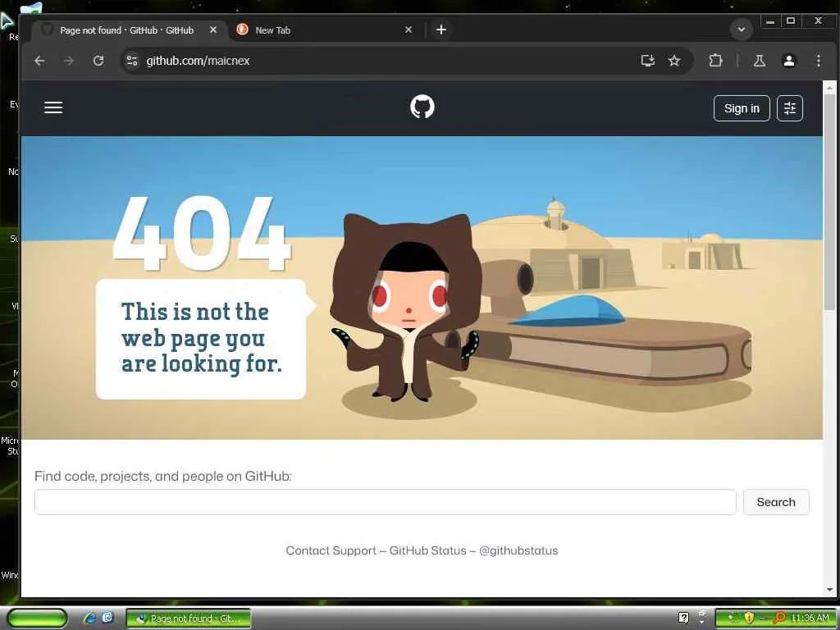Image resolution: width=840 pixels, height=630 pixels.
Task: Click the magnifier icon in system tray
Action: (x=779, y=618)
